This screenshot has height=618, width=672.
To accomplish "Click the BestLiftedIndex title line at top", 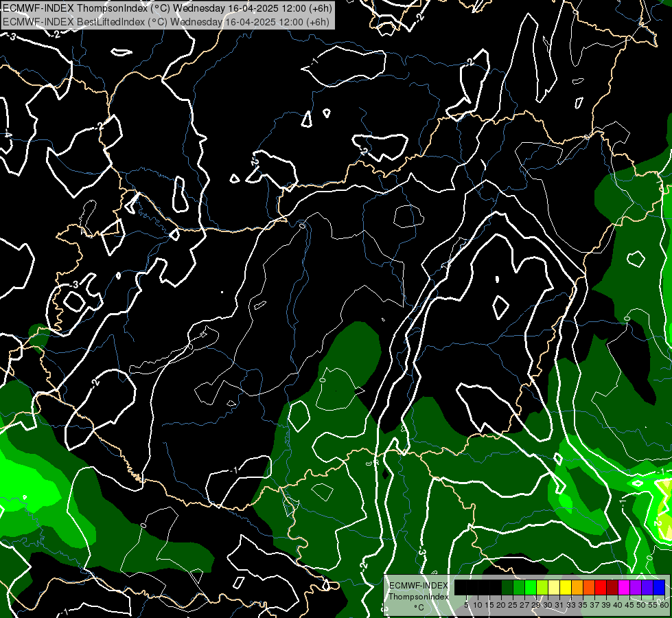I will 166,22.
